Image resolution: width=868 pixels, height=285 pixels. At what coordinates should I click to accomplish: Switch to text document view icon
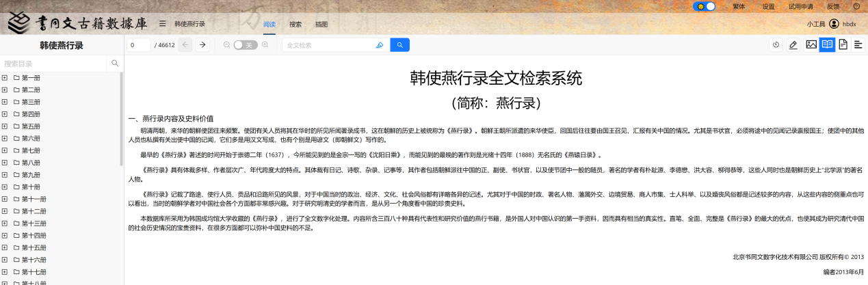point(843,45)
